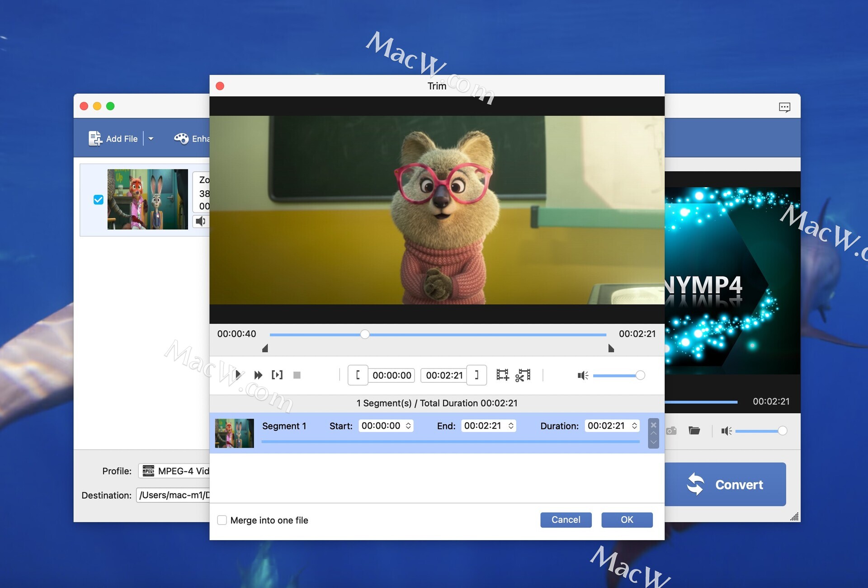This screenshot has height=588, width=868.
Task: Enable Merge into one file checkbox
Action: [x=222, y=520]
